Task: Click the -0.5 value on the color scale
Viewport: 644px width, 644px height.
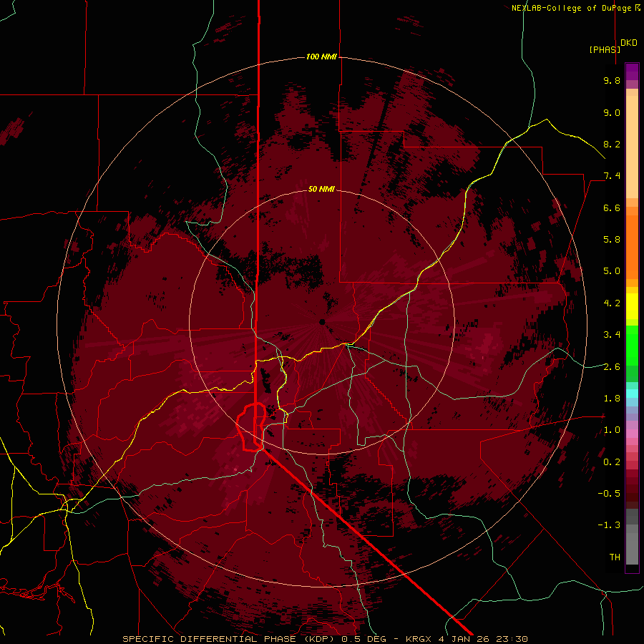Action: point(609,494)
